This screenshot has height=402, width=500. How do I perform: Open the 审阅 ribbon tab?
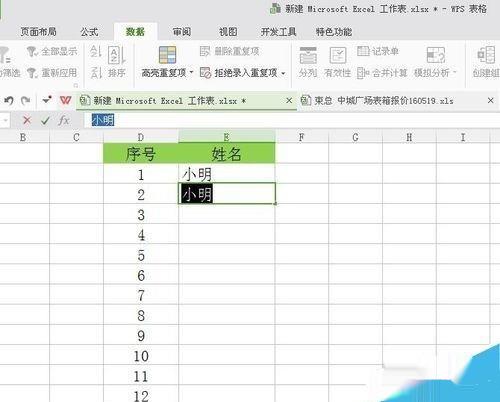pos(182,32)
